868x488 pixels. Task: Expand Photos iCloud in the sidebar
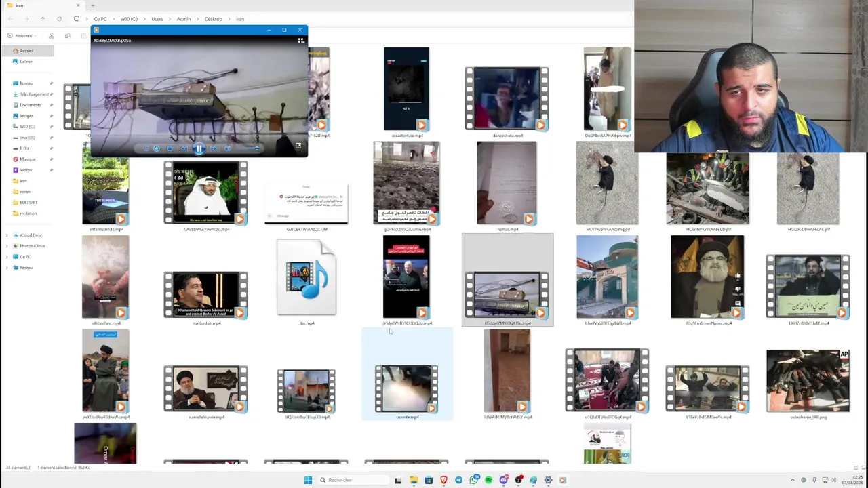[7, 246]
